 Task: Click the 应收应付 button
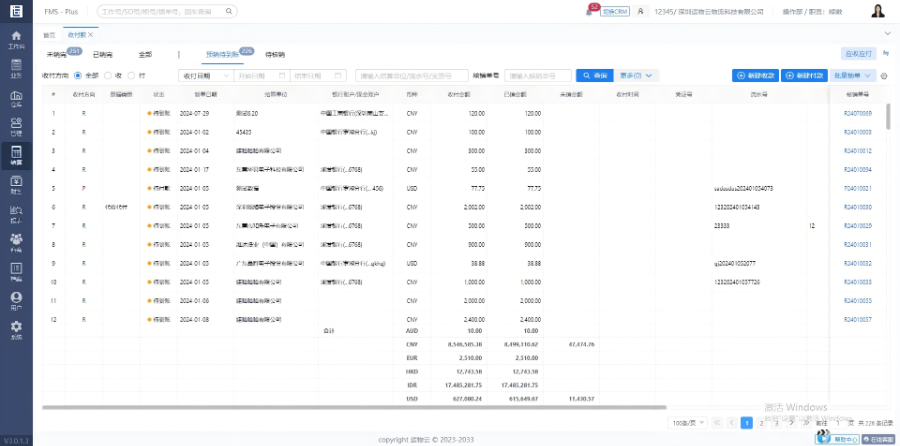(859, 53)
